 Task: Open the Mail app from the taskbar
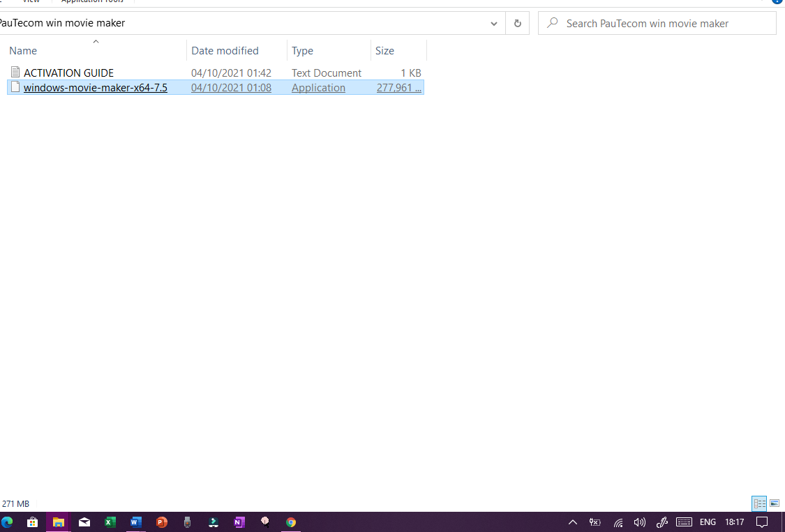point(84,522)
